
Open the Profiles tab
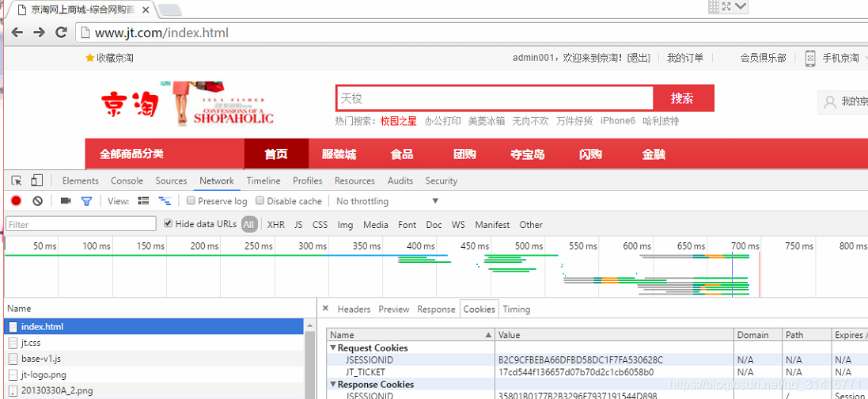pyautogui.click(x=308, y=180)
